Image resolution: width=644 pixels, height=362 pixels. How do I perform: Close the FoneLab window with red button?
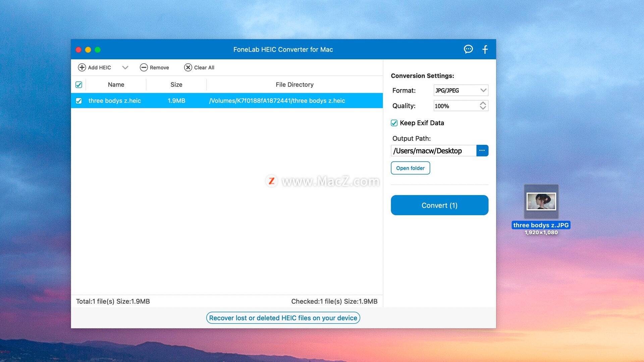(78, 50)
